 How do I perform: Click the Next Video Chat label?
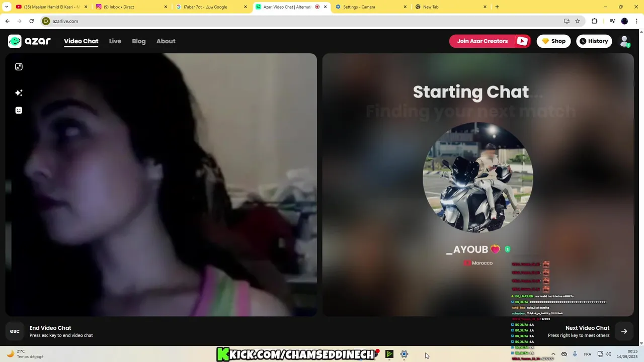pyautogui.click(x=587, y=328)
